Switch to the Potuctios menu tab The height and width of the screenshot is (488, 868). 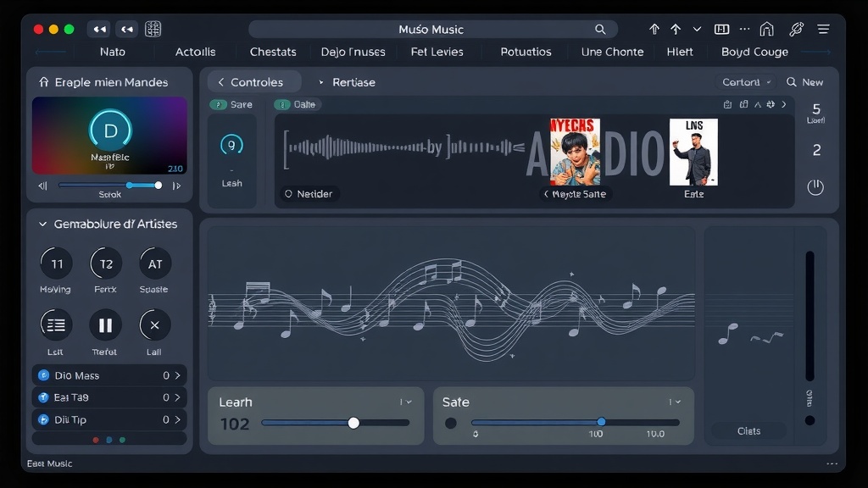(x=525, y=52)
